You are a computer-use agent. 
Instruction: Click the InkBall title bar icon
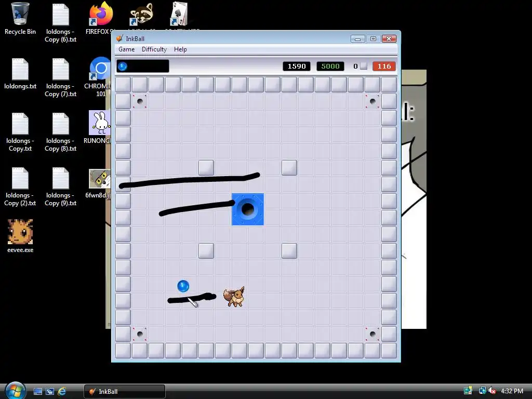tap(119, 38)
